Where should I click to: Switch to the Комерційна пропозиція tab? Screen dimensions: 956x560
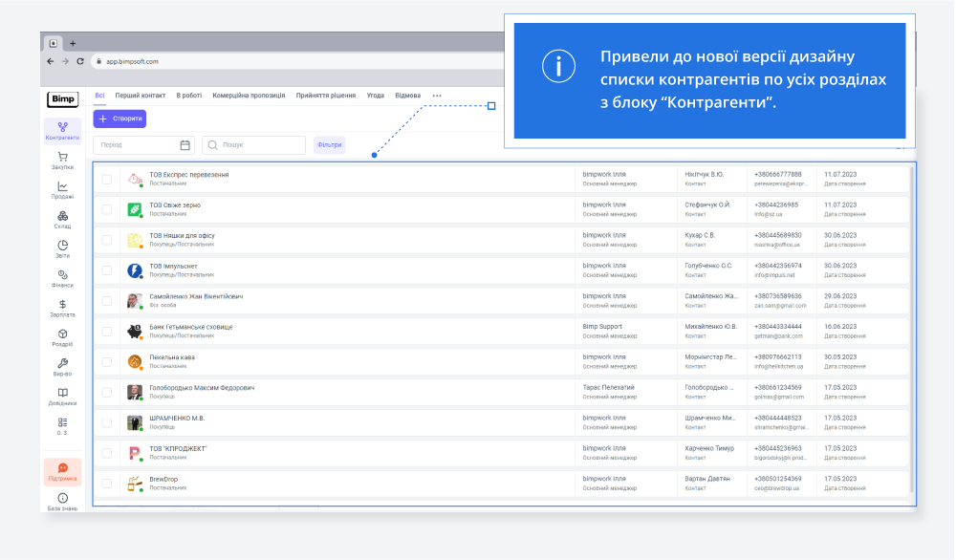point(249,96)
